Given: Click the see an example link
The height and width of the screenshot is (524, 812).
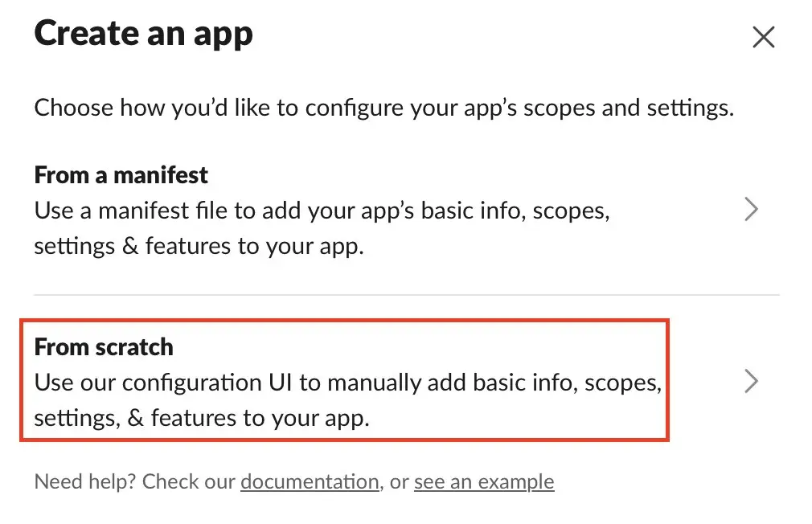Looking at the screenshot, I should [x=483, y=481].
